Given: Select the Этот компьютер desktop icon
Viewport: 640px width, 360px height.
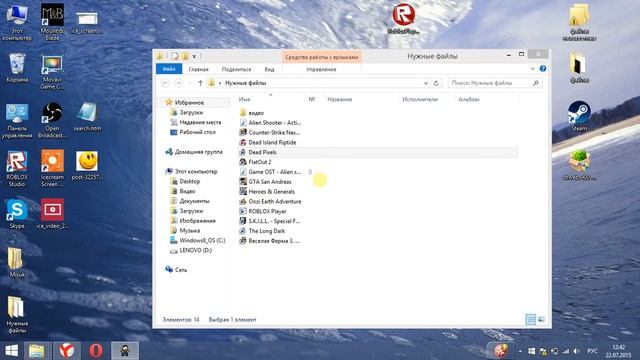Looking at the screenshot, I should (x=17, y=22).
